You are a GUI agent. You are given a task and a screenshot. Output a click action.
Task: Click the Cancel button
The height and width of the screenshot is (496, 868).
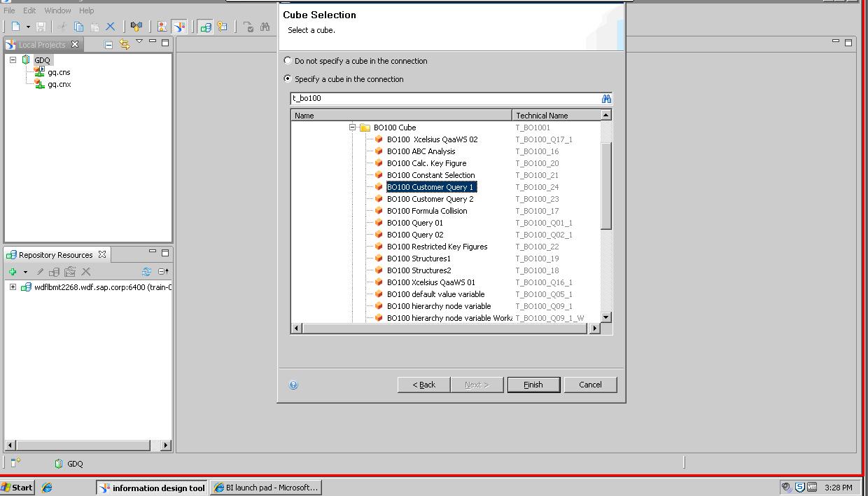click(x=590, y=384)
